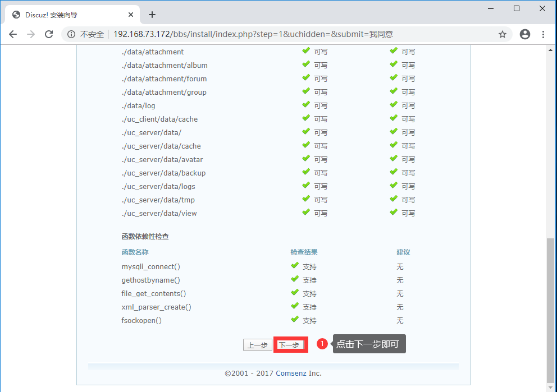Click the ./uc_server/data/tmp path

158,200
